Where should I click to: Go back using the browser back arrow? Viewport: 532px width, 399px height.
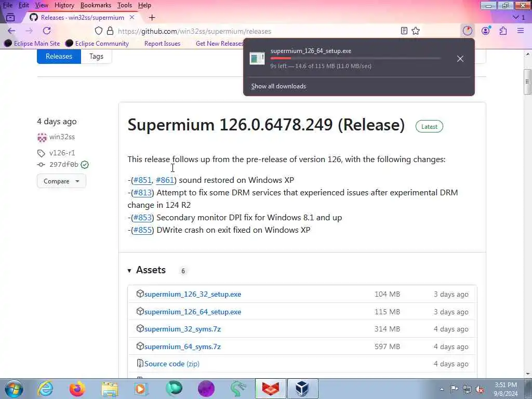(11, 31)
